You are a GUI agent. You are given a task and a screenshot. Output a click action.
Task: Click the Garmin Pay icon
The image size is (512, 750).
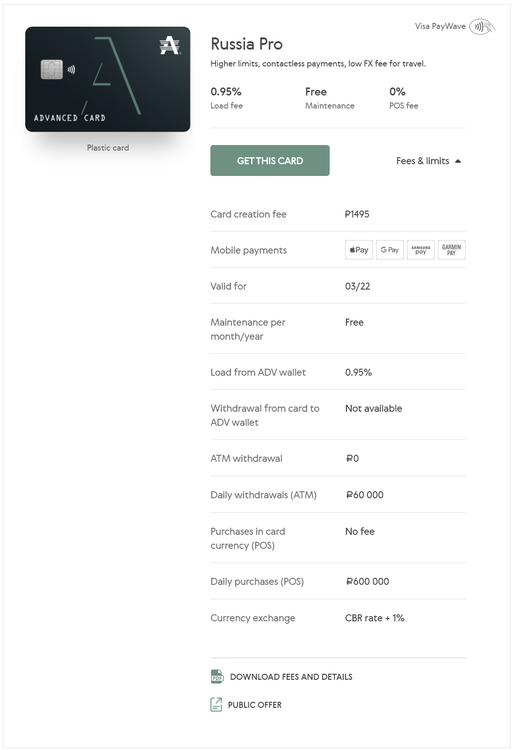tap(452, 250)
